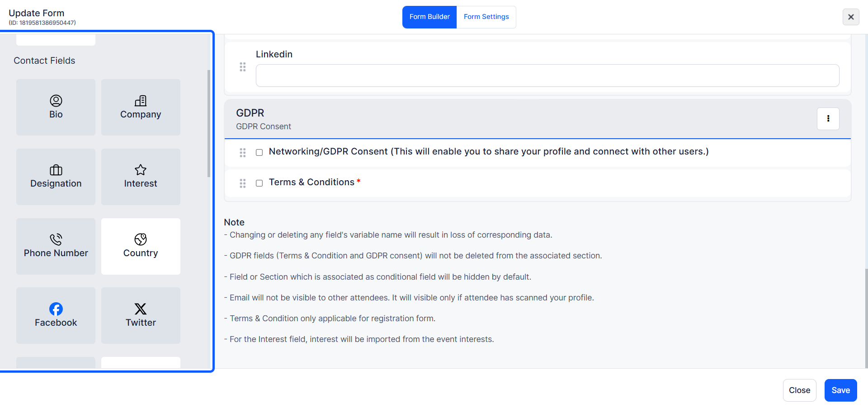Close the Update Form dialog with X
Image resolution: width=868 pixels, height=412 pixels.
pyautogui.click(x=851, y=17)
